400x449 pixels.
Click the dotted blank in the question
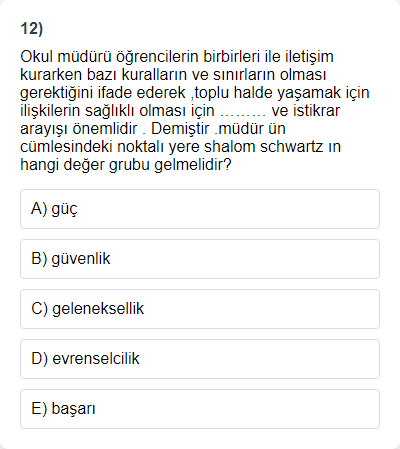pyautogui.click(x=243, y=111)
